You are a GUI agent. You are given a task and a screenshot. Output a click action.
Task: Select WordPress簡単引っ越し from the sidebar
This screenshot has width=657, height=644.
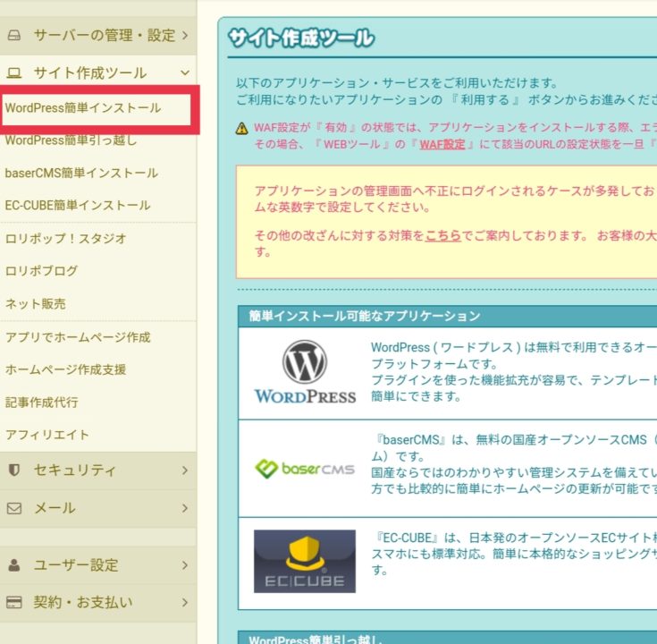(x=71, y=140)
